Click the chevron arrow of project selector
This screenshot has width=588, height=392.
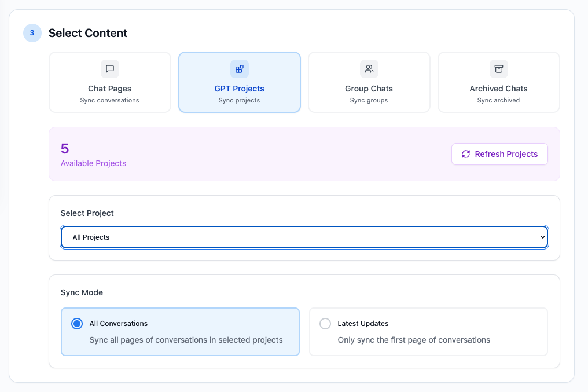542,237
